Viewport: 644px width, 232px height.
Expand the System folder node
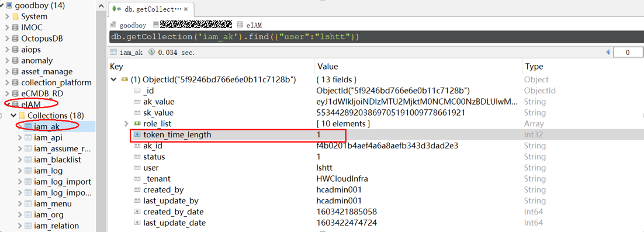coord(7,17)
